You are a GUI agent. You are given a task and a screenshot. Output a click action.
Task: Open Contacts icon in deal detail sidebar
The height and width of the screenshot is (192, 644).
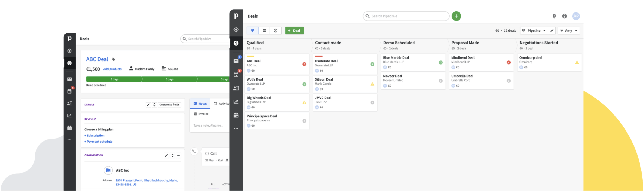coord(70,103)
